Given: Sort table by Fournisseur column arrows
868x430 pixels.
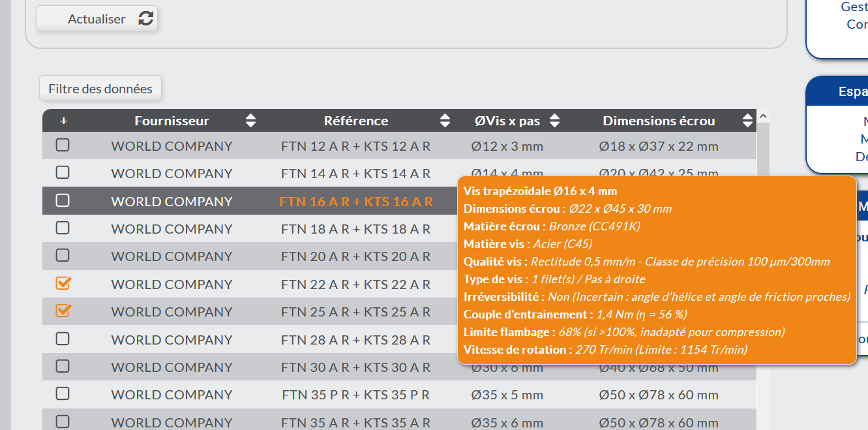Looking at the screenshot, I should point(250,121).
